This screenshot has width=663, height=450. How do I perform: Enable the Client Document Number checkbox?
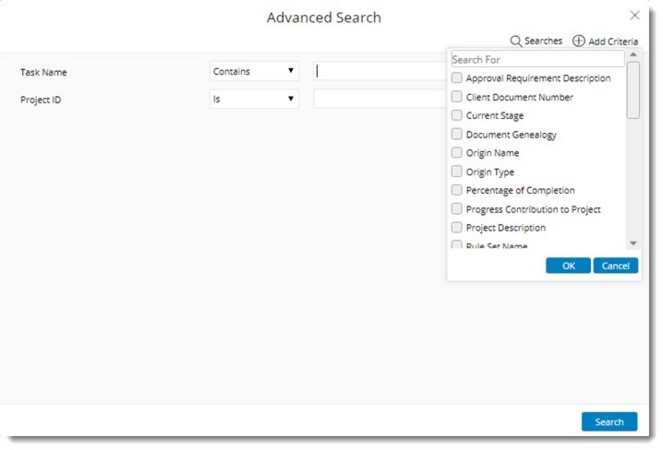457,97
